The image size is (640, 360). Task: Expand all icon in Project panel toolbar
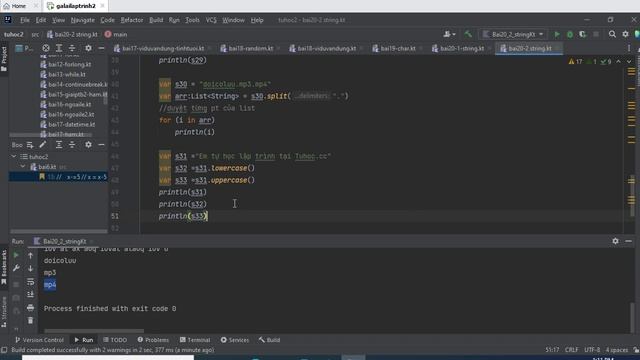tap(59, 48)
